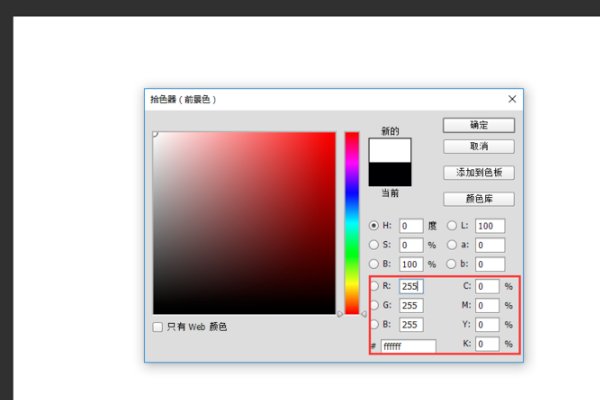The image size is (600, 400).
Task: Click the 取消 cancel button
Action: point(478,146)
